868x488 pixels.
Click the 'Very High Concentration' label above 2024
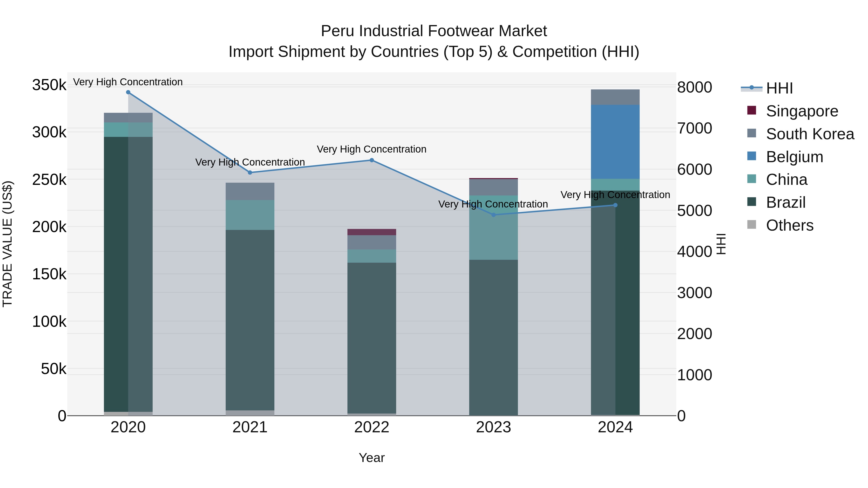[x=615, y=195]
